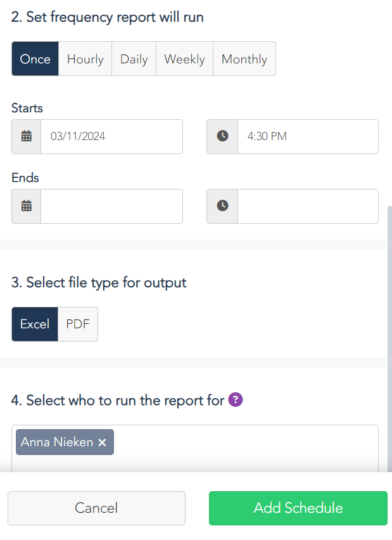The image size is (392, 540).
Task: Click the Starts time clock icon
Action: point(222,136)
